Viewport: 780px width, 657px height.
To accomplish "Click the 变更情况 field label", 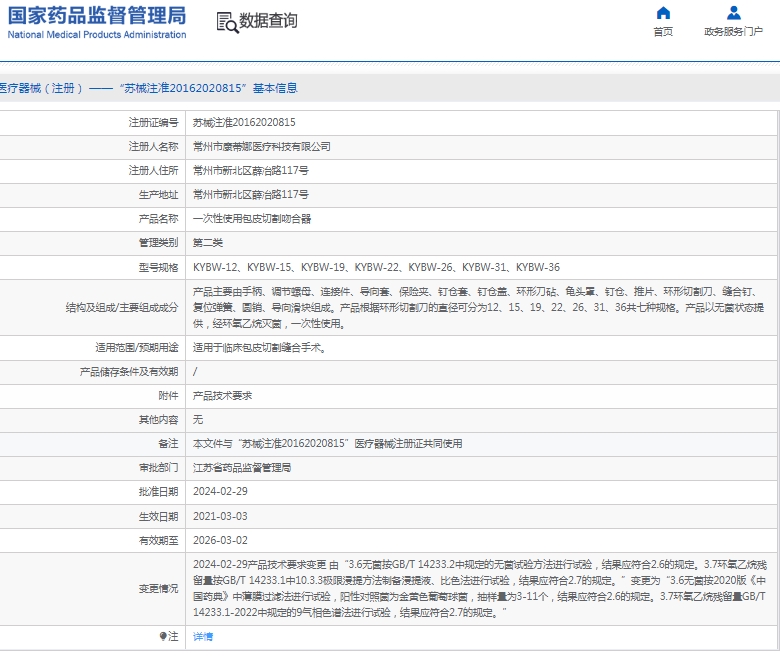I will [158, 589].
